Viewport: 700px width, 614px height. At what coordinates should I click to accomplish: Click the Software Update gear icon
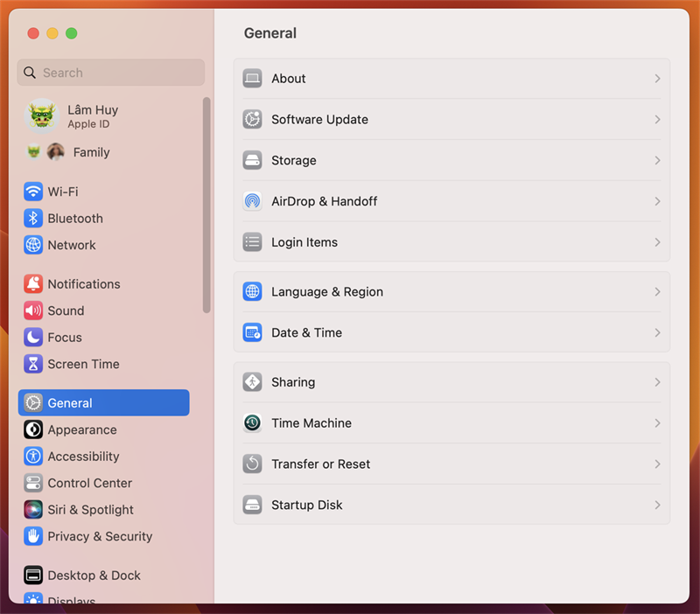click(252, 119)
